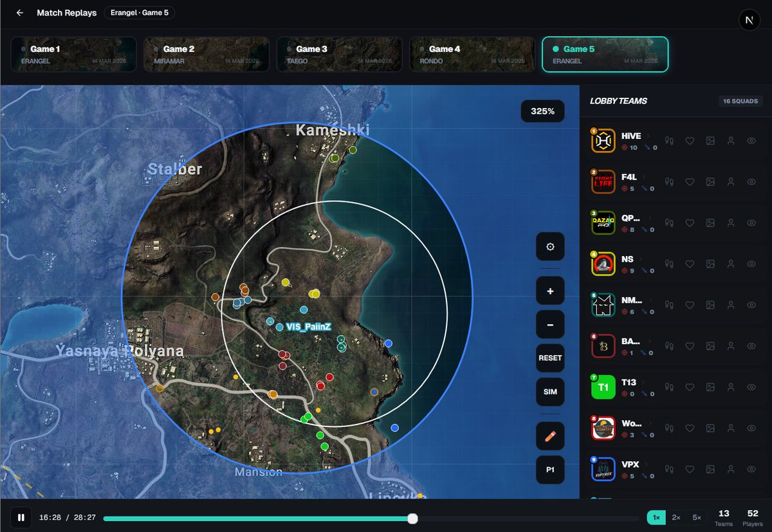Open image icon for T13
Viewport: 772px width, 532px height.
click(710, 388)
